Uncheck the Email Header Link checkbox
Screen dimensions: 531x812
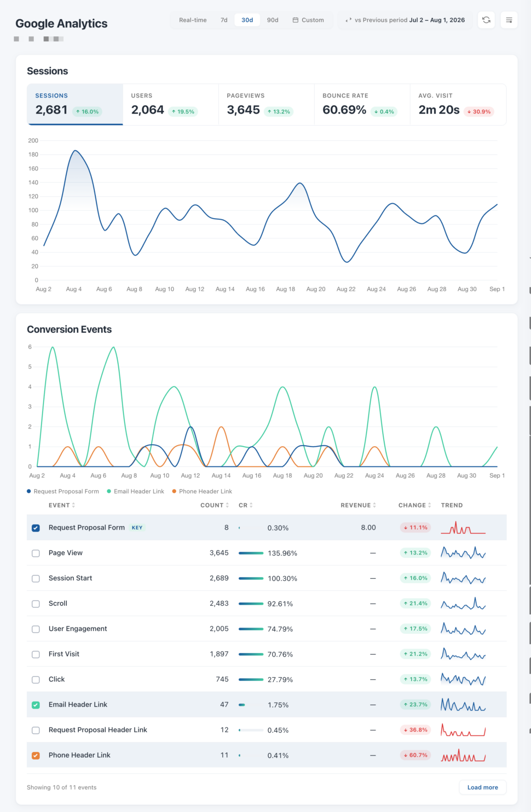tap(36, 705)
